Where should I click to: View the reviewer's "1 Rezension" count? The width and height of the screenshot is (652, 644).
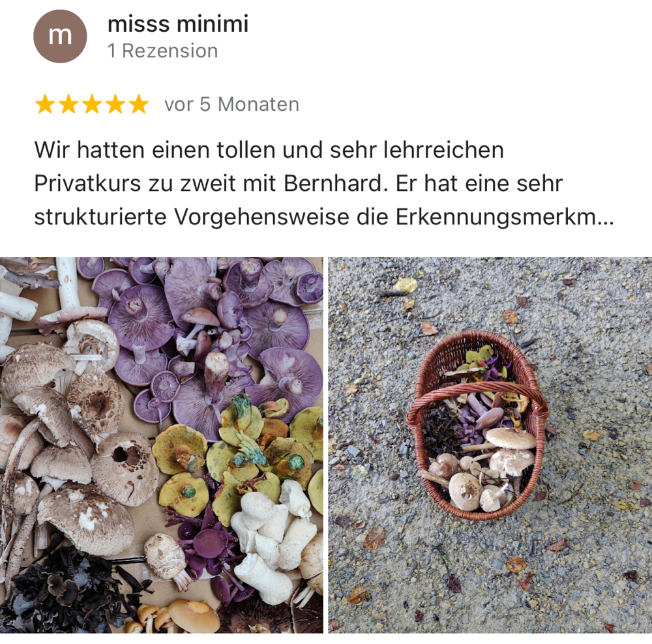coord(162,51)
